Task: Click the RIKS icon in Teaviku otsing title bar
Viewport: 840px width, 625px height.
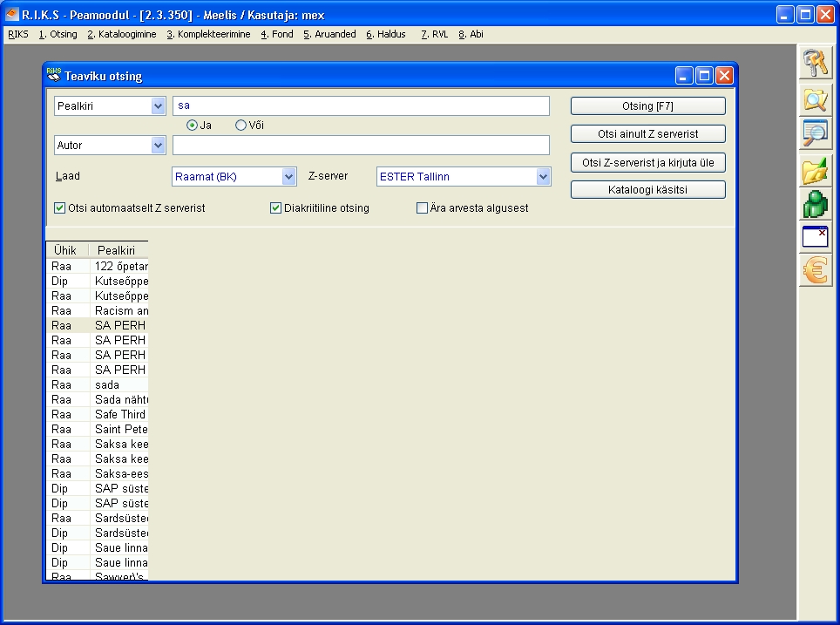Action: coord(54,75)
